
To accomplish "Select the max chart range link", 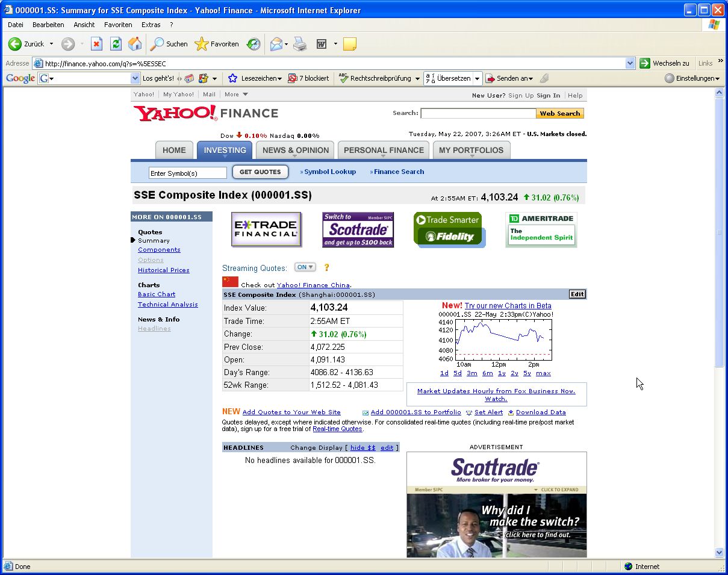I will [543, 373].
